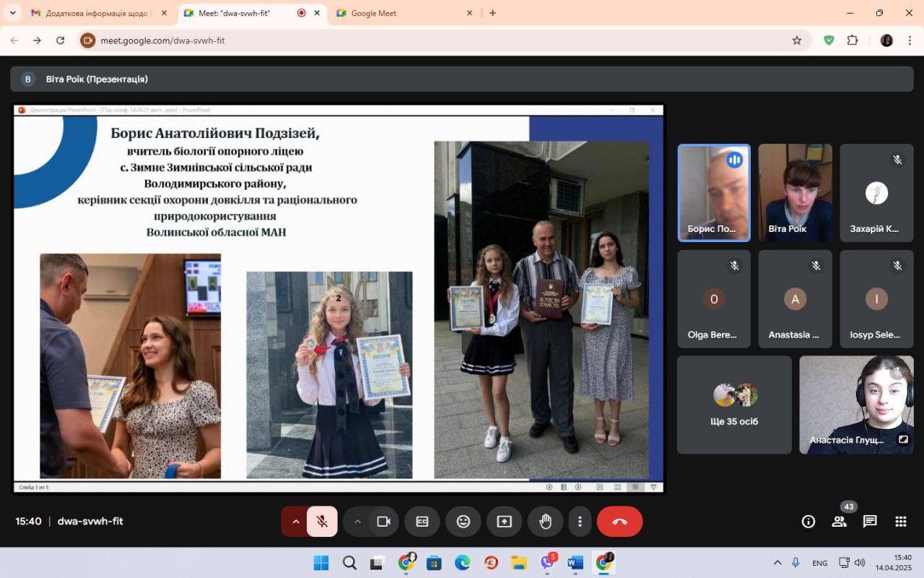Expand video settings arrow beside camera
924x578 pixels.
357,521
